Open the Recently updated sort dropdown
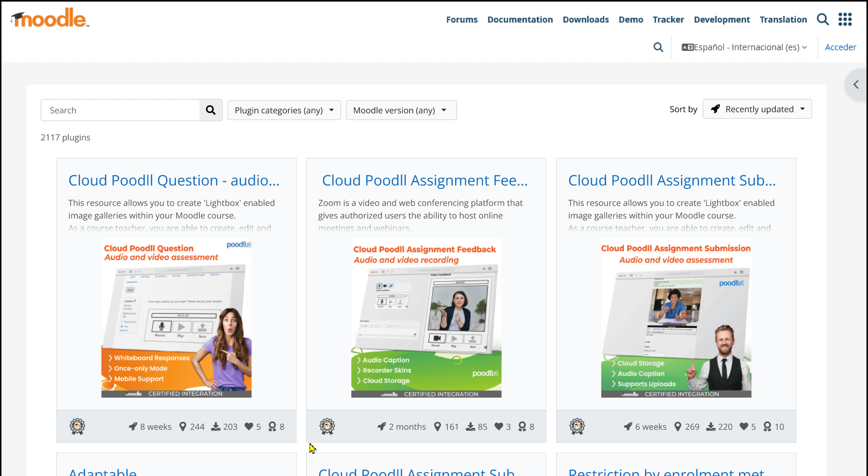This screenshot has height=476, width=868. [757, 109]
